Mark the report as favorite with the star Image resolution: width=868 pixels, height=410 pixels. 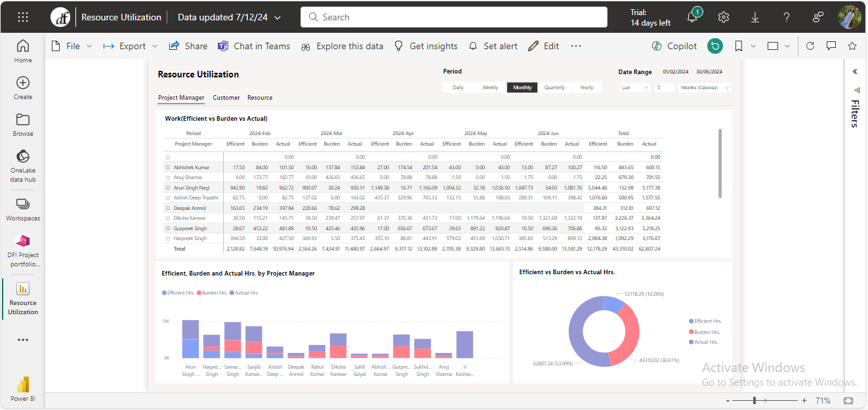click(x=852, y=46)
